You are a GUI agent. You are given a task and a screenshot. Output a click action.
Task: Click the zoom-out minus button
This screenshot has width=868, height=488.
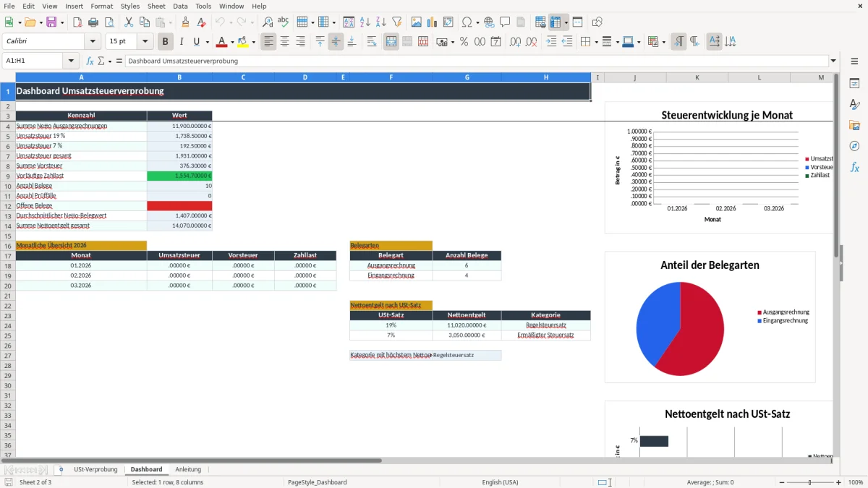(782, 482)
